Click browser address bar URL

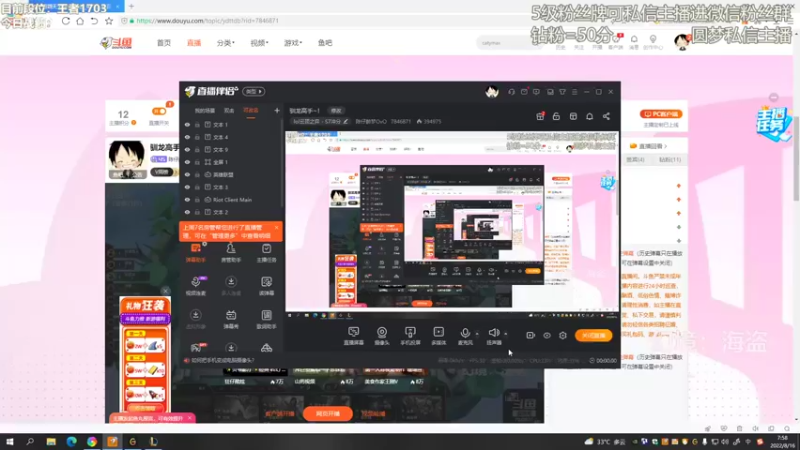point(208,21)
